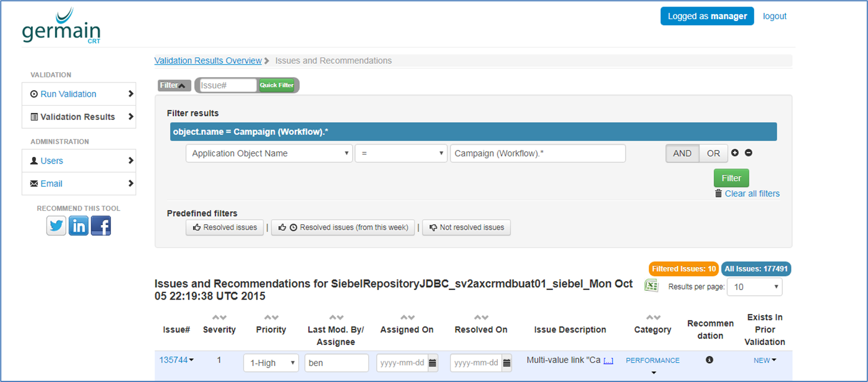Click the Issue# quick filter input field
This screenshot has width=868, height=382.
(x=227, y=85)
